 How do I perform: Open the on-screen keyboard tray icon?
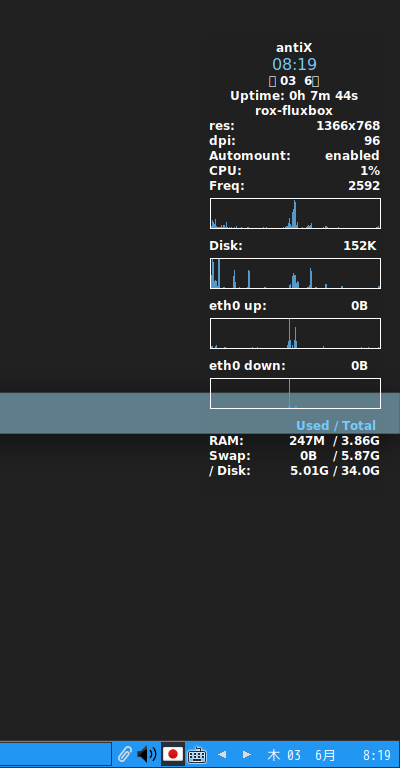point(197,754)
